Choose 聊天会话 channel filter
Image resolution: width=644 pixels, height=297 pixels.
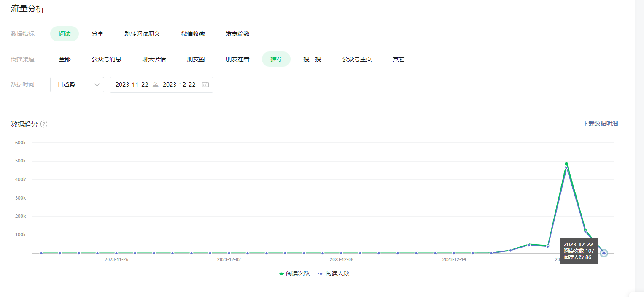(x=154, y=59)
